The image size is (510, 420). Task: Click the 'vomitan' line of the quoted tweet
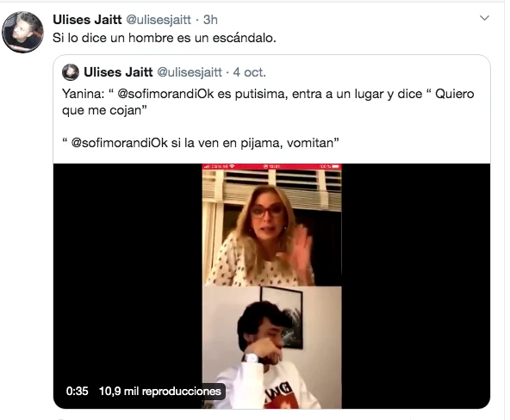(x=201, y=143)
